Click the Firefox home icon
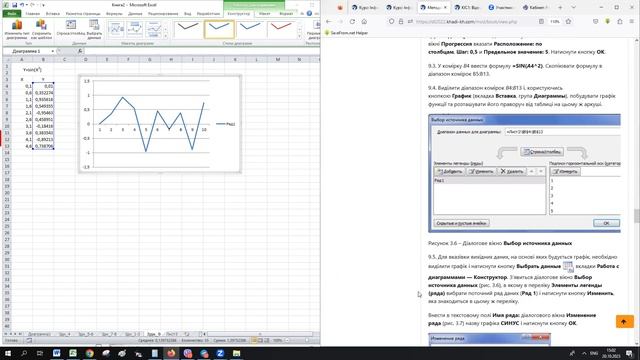The width and height of the screenshot is (640, 360). pyautogui.click(x=364, y=21)
